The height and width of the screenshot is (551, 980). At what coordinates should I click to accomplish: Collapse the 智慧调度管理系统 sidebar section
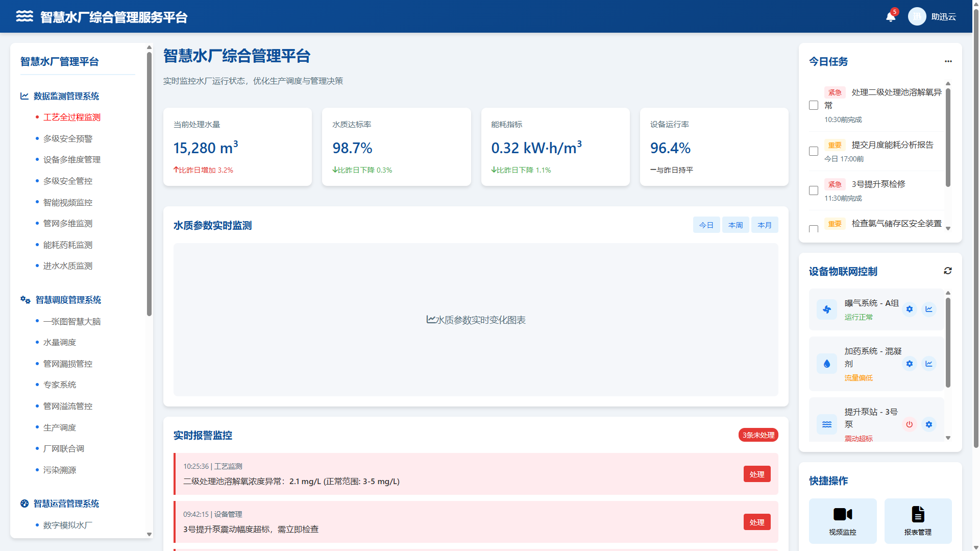tap(68, 300)
